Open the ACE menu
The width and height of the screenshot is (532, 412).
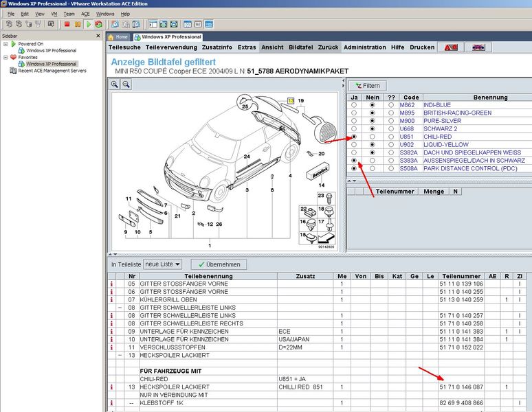tap(85, 14)
